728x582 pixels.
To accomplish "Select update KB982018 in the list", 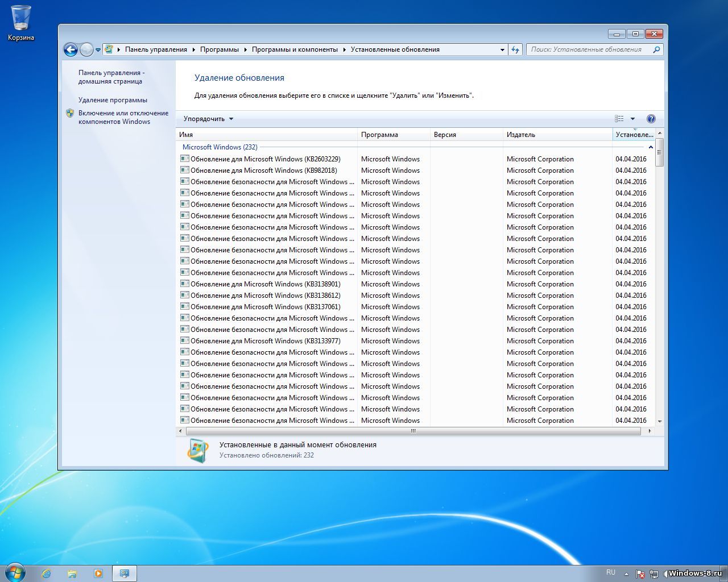I will coord(415,171).
